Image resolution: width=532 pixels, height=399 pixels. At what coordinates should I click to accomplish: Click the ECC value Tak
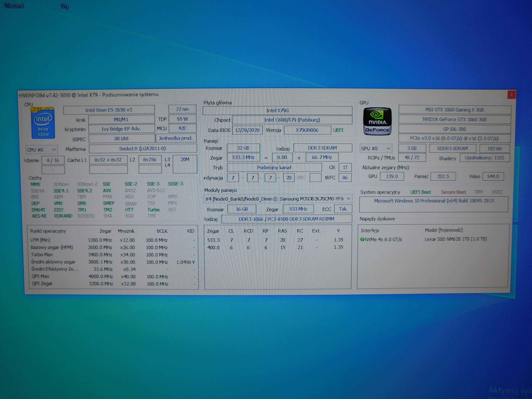click(x=343, y=209)
